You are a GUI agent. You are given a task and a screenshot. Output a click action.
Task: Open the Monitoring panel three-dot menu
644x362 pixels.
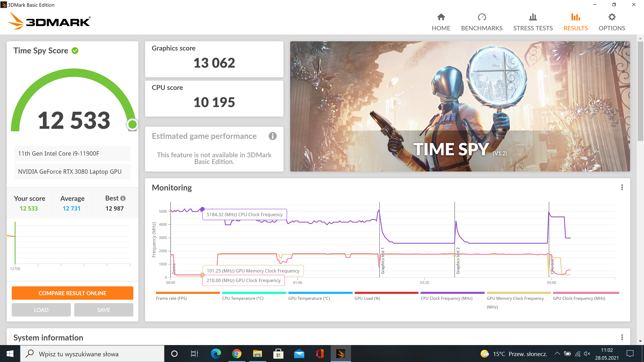click(x=622, y=187)
